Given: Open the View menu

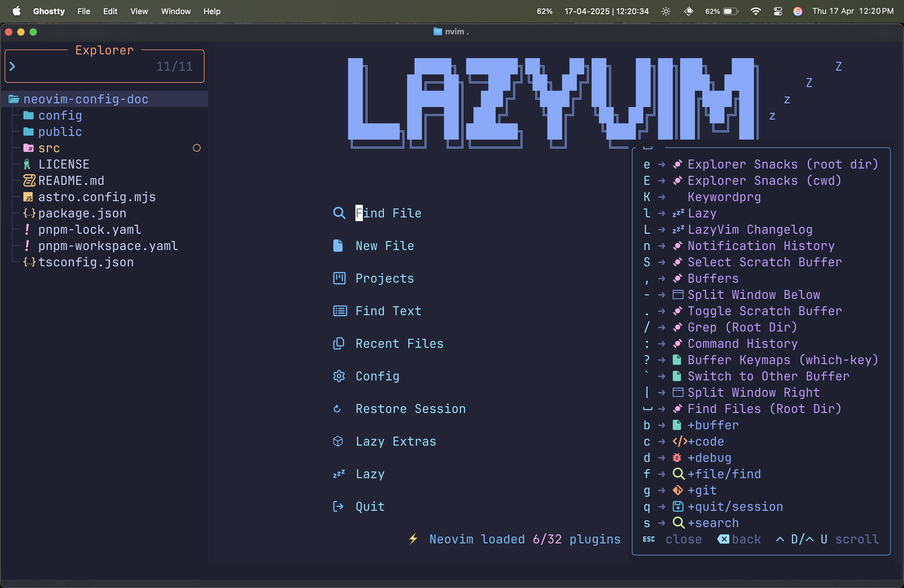Looking at the screenshot, I should (139, 11).
